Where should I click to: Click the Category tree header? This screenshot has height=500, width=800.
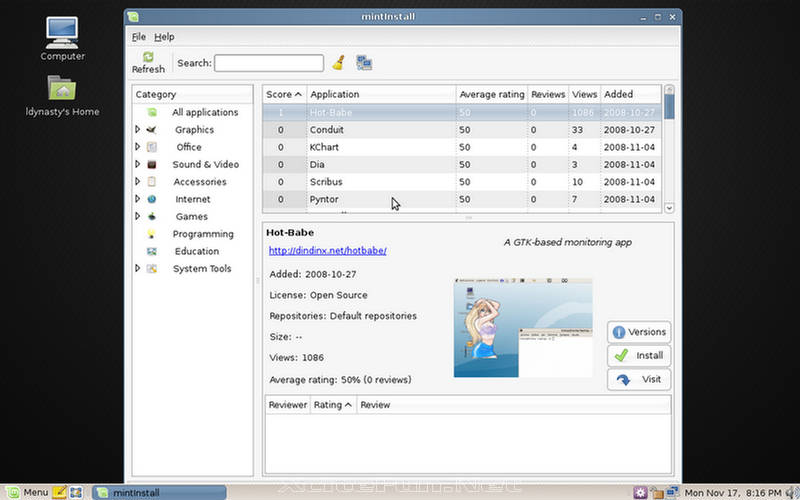192,94
